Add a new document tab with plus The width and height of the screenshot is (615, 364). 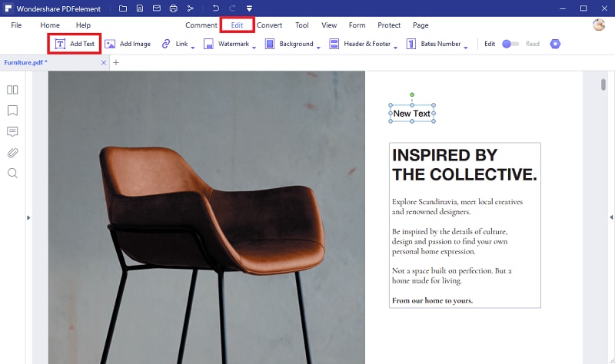(116, 62)
